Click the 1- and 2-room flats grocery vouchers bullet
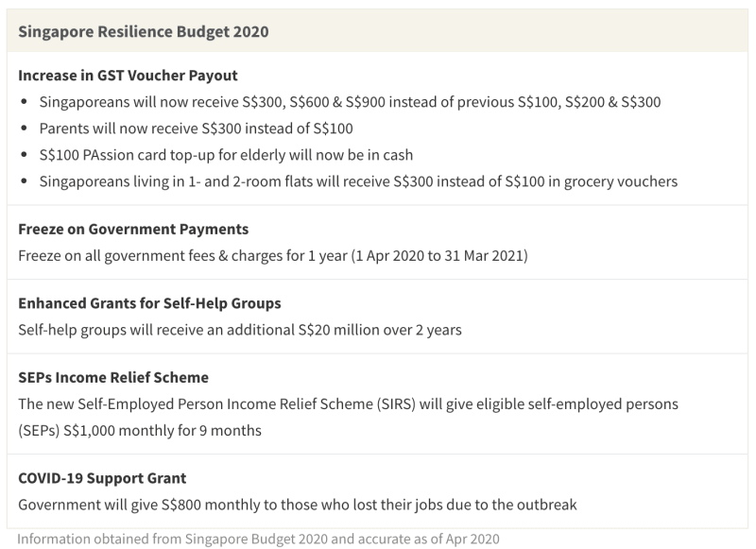This screenshot has width=756, height=549. (x=358, y=180)
